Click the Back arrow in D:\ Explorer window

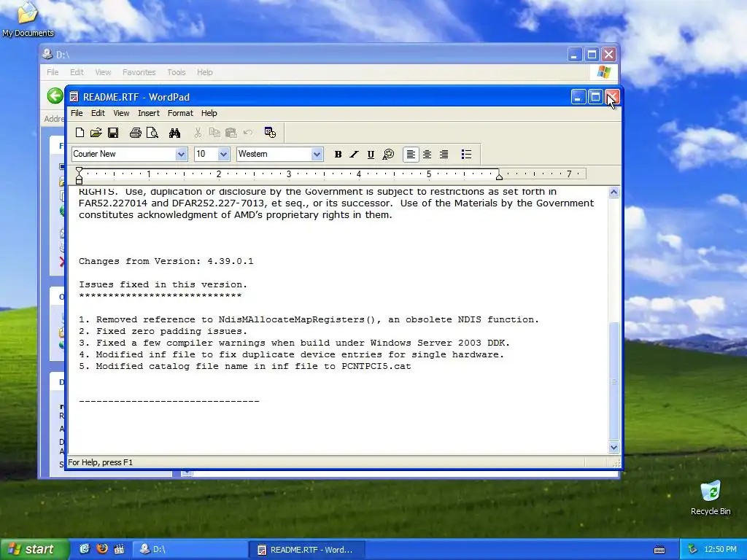[x=55, y=96]
